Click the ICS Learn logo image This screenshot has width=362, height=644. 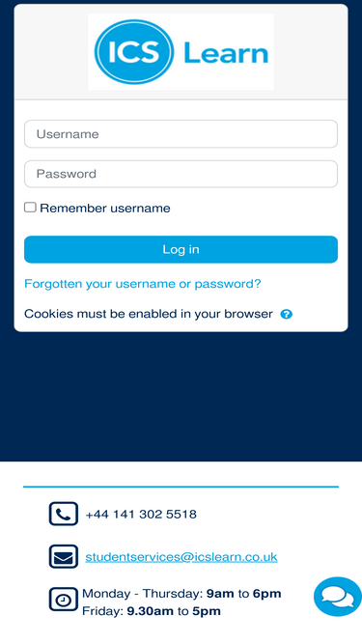[x=181, y=52]
